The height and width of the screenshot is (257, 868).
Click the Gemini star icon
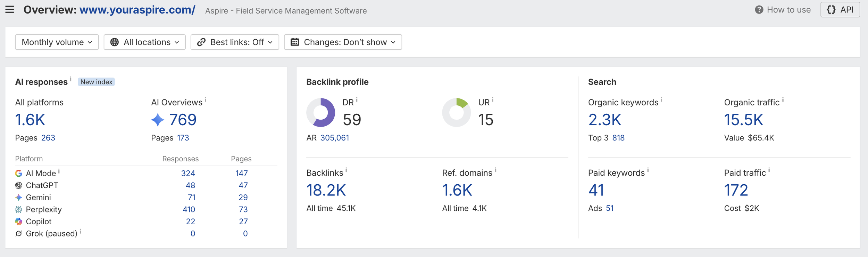[x=19, y=198]
